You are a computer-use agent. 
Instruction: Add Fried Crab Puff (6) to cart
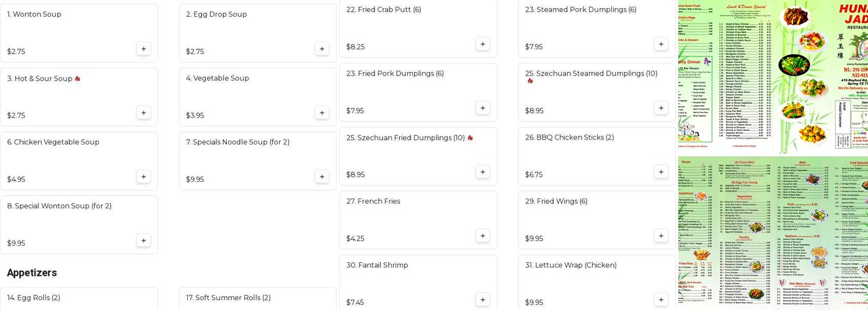(x=482, y=44)
